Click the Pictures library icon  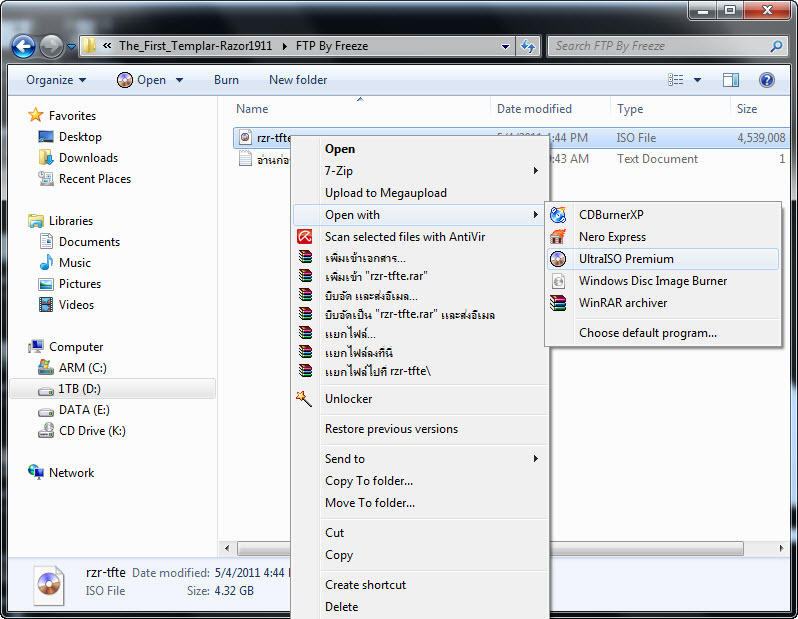pos(46,284)
